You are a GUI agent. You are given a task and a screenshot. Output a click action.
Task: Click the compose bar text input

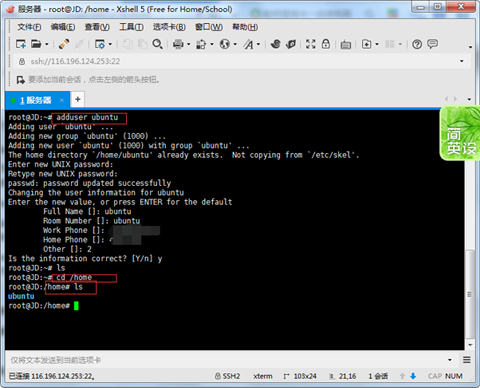click(x=227, y=360)
